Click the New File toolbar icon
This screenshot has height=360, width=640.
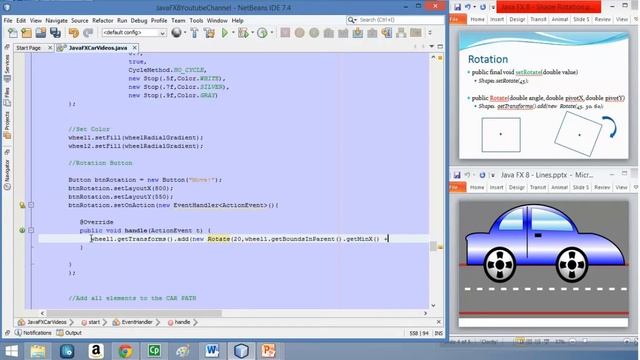point(13,33)
